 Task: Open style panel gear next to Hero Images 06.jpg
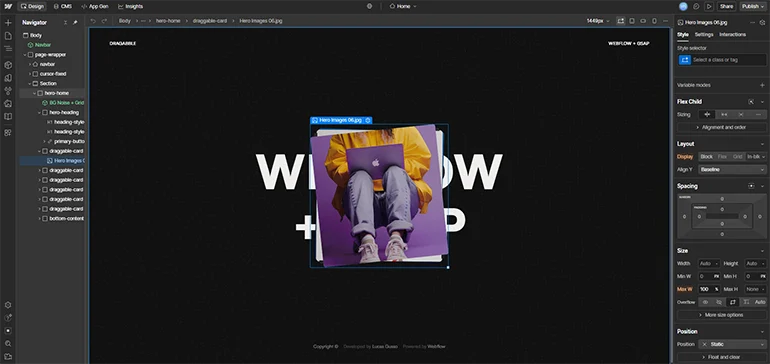pyautogui.click(x=762, y=23)
